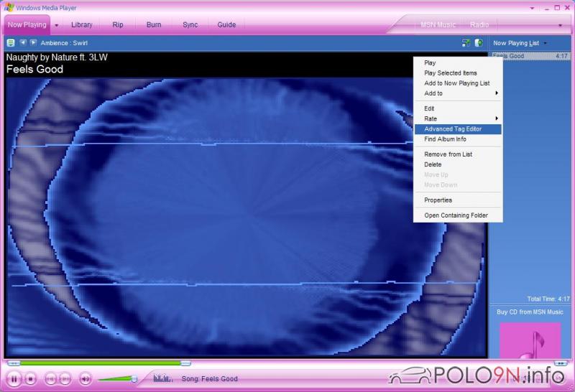Mute the sound with the speaker icon

85,378
